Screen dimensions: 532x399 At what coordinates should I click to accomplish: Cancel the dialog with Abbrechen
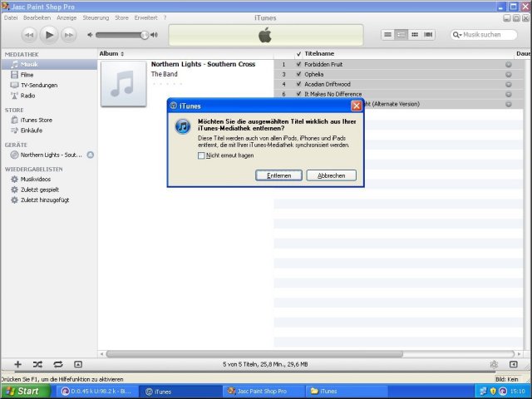[331, 175]
